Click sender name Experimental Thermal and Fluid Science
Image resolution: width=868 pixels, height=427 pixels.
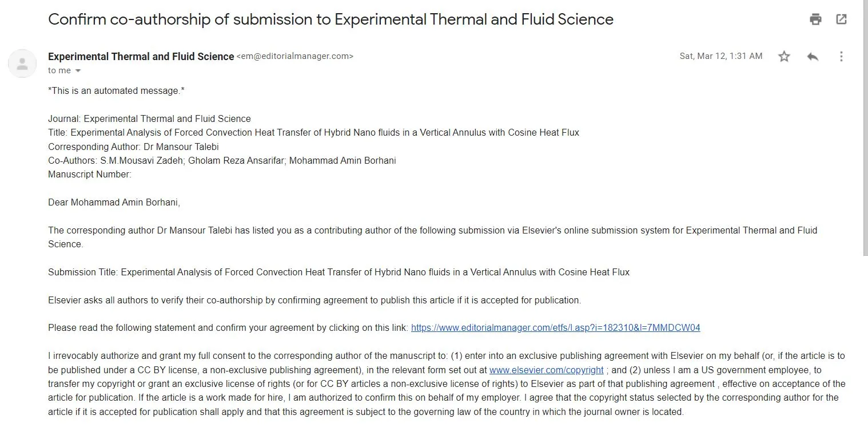[x=141, y=56]
